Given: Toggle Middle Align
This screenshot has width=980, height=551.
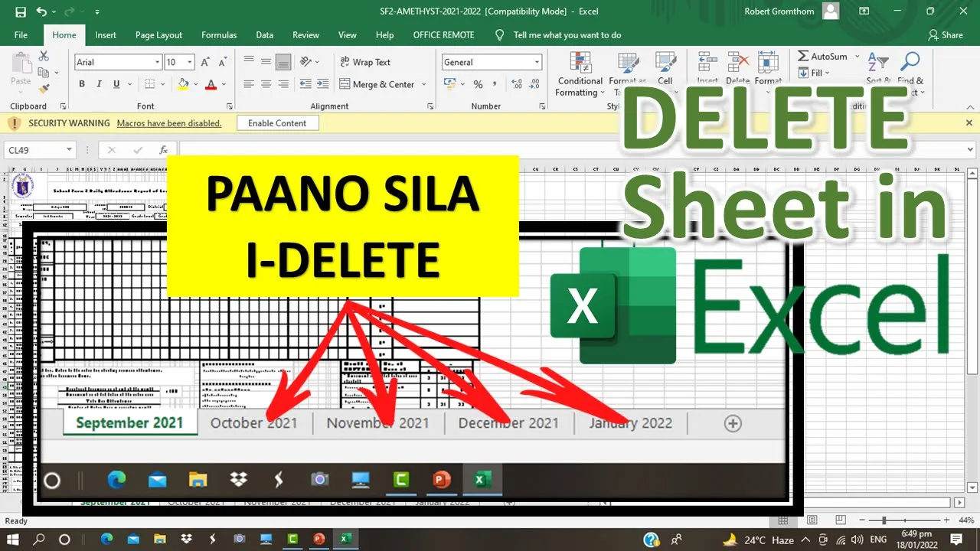Looking at the screenshot, I should (266, 62).
